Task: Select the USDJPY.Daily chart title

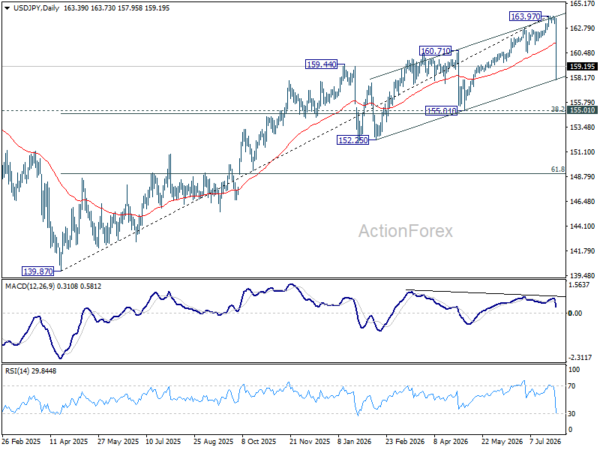Action: pos(36,8)
